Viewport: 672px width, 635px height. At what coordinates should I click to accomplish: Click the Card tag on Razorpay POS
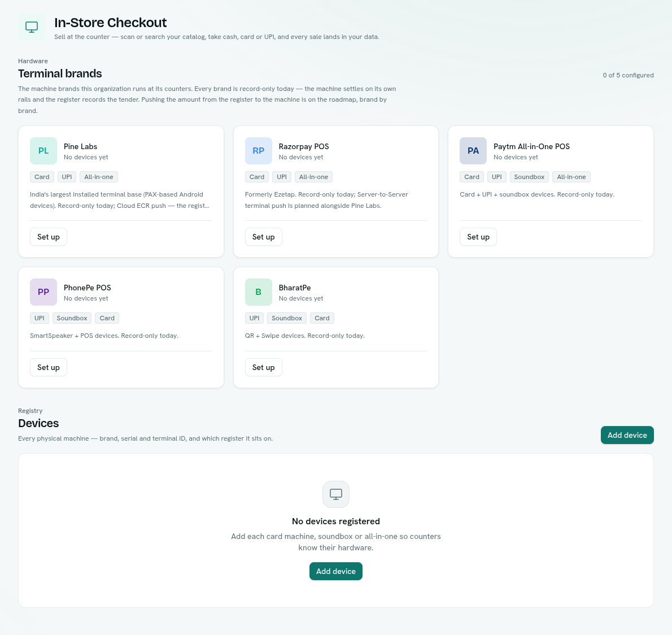point(257,177)
